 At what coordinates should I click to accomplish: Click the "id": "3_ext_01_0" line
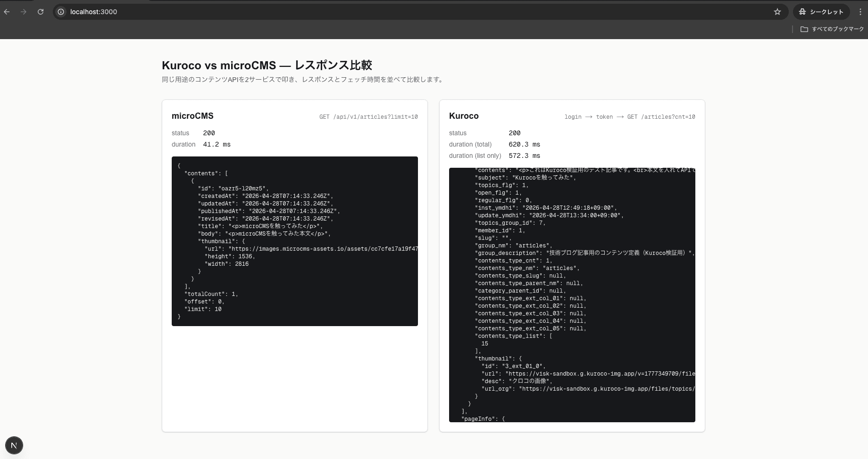514,366
